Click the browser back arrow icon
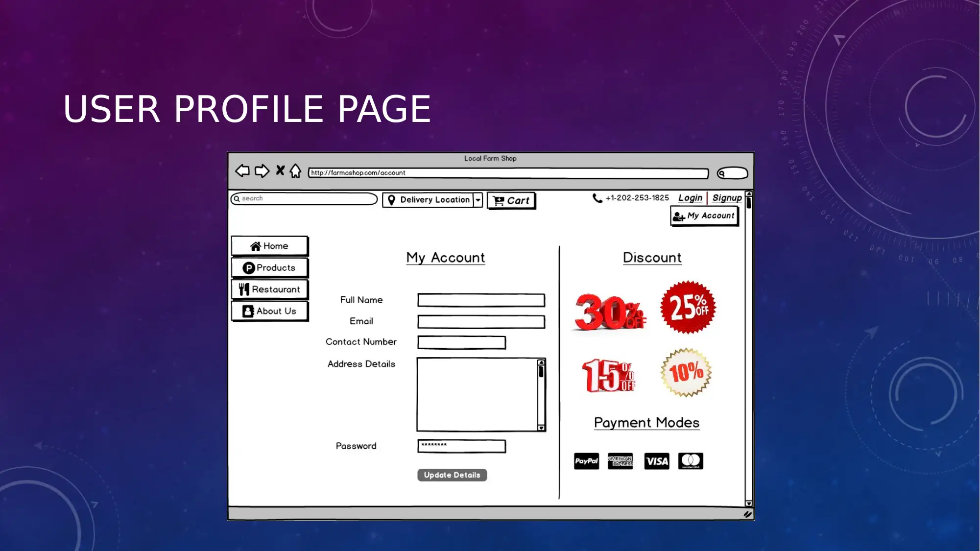 point(242,170)
